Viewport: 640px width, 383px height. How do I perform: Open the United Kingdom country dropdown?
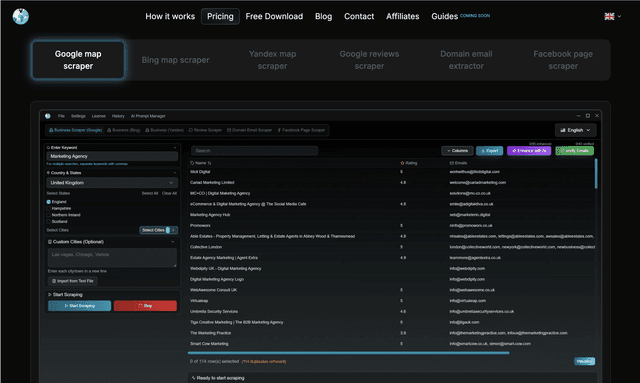[x=112, y=183]
